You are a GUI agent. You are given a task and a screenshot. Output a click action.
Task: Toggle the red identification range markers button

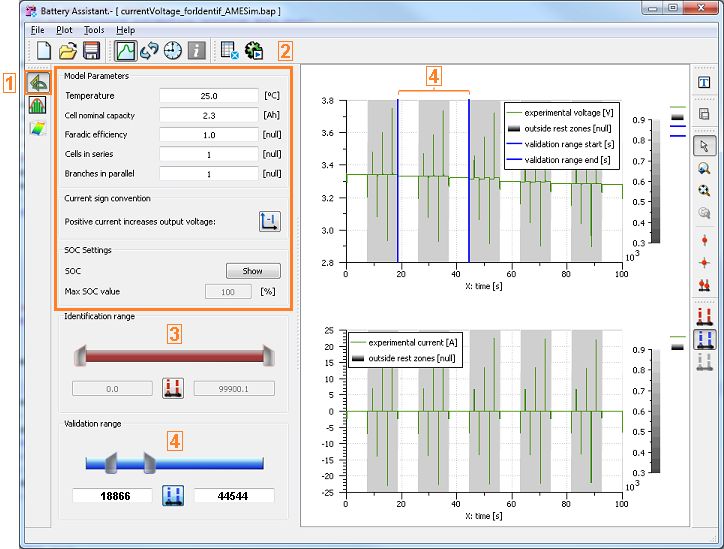[x=172, y=387]
